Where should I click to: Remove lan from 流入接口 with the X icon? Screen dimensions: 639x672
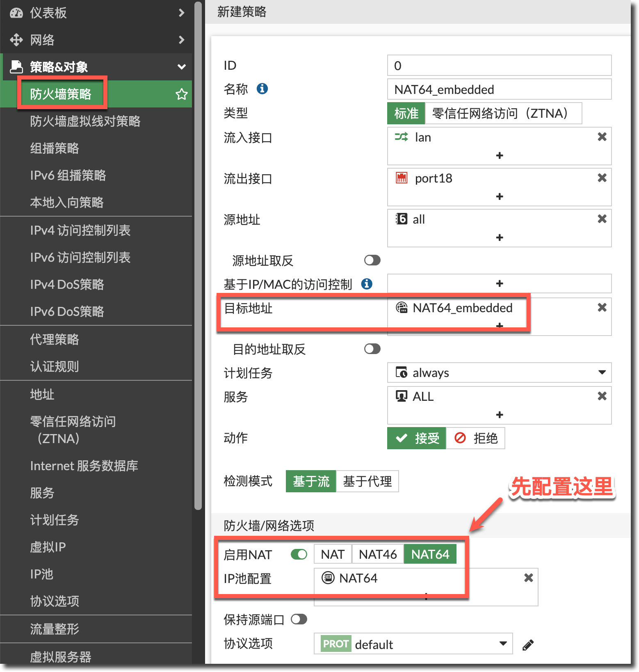point(602,137)
